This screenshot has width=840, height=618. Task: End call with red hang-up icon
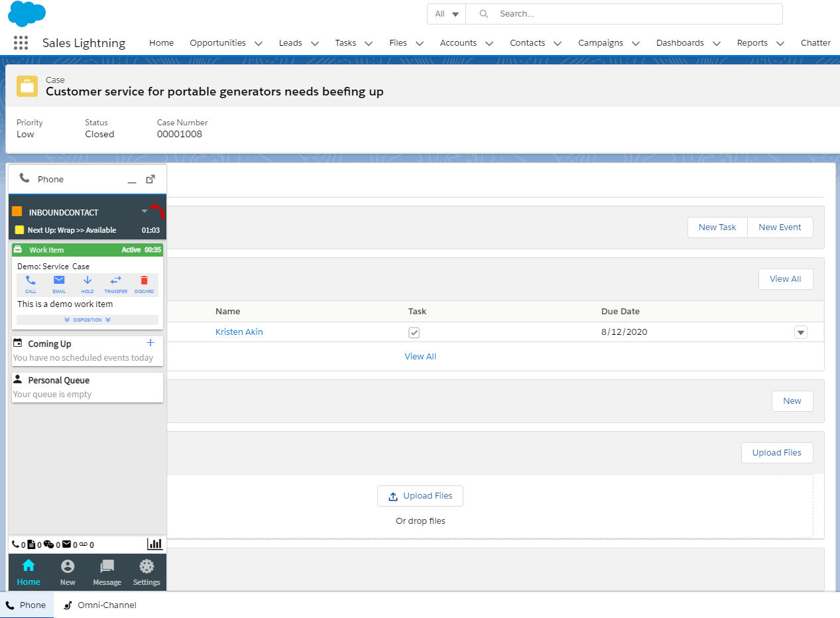[x=158, y=212]
